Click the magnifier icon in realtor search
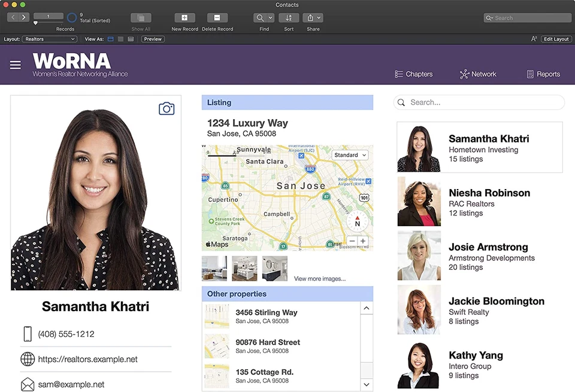 (401, 102)
